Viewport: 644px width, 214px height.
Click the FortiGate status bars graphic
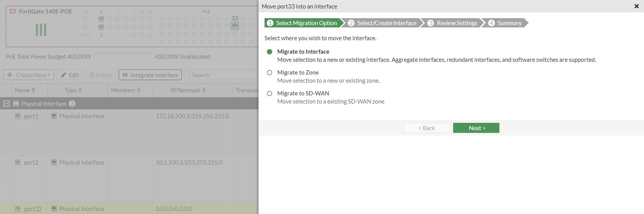[41, 30]
